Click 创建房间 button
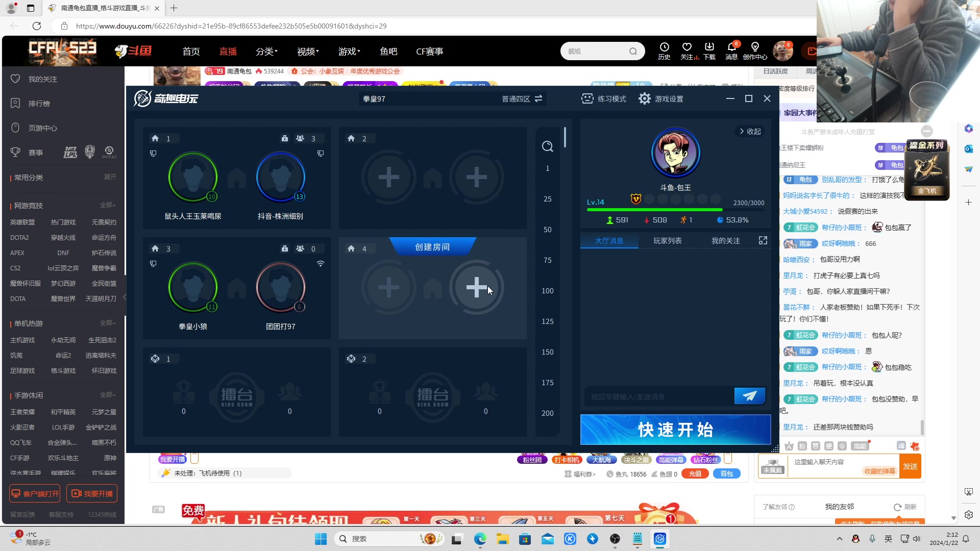980x551 pixels. 432,247
